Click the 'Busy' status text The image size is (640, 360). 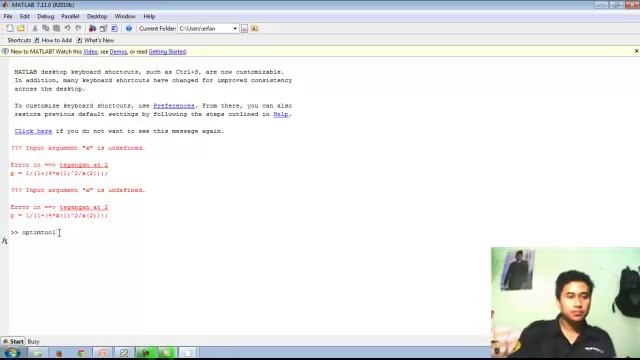pyautogui.click(x=33, y=341)
